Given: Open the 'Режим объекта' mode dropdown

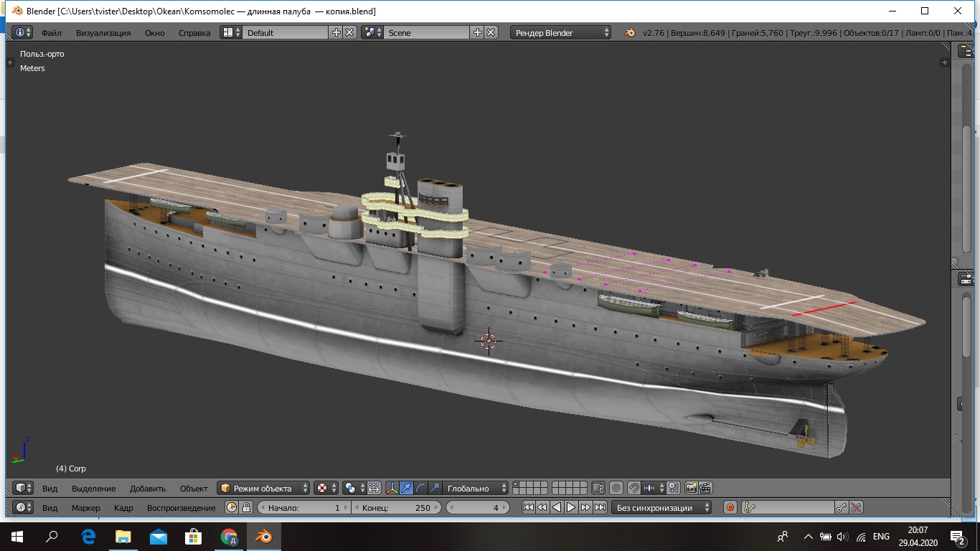Looking at the screenshot, I should [264, 488].
